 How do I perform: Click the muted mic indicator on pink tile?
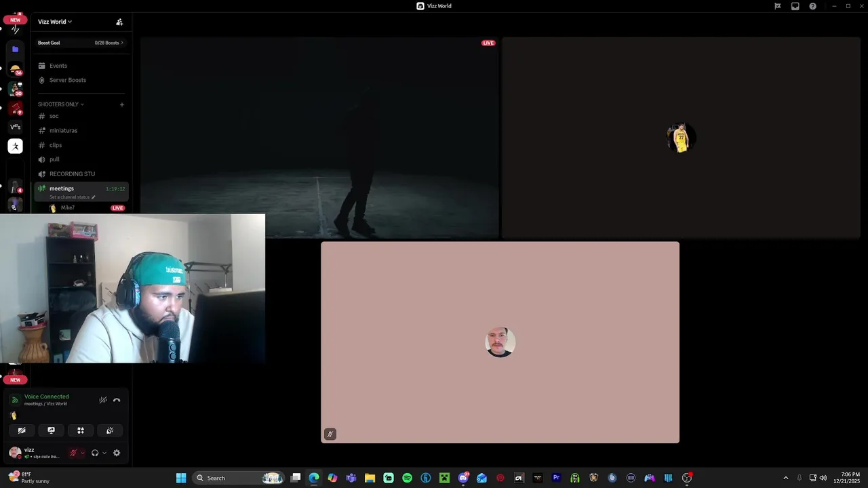point(330,434)
